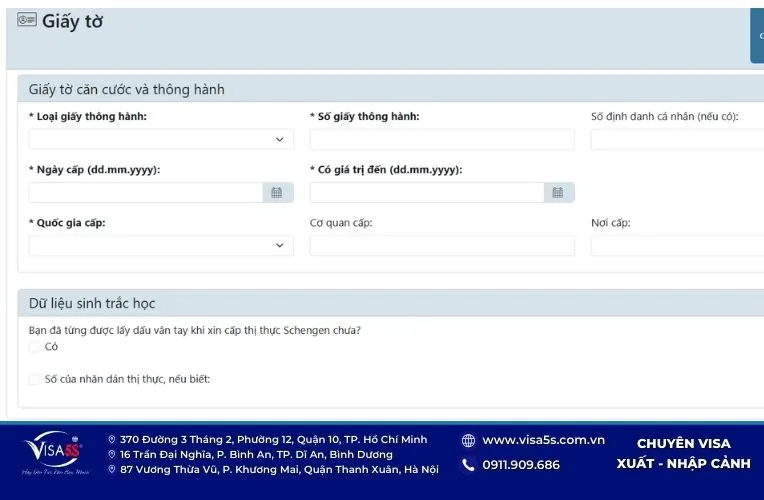Click the globe icon next to website
This screenshot has width=764, height=500.
coord(468,440)
